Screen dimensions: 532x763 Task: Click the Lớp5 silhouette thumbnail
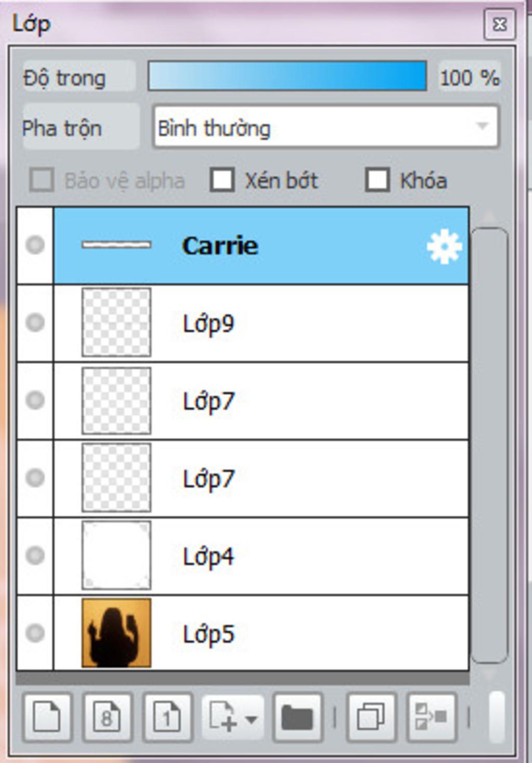click(x=116, y=633)
